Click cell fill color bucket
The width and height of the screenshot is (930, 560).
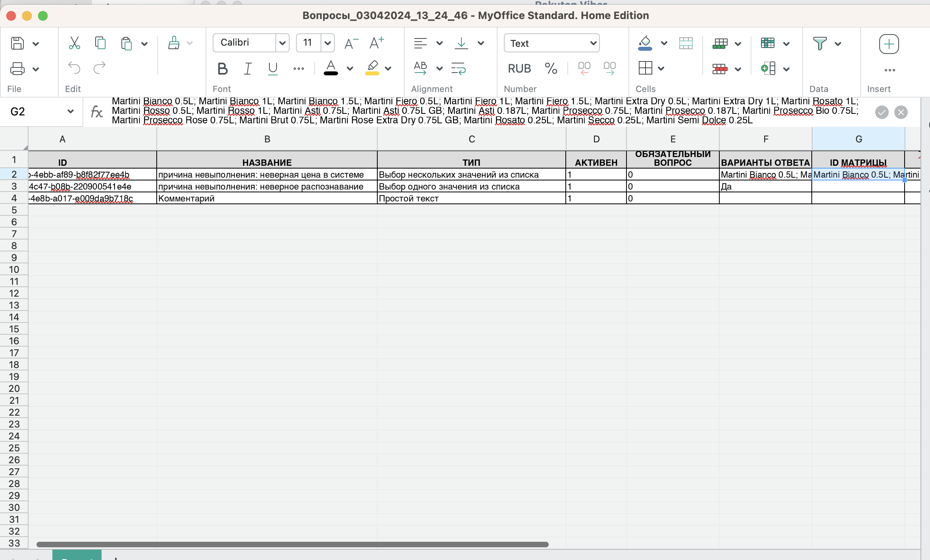coord(645,43)
